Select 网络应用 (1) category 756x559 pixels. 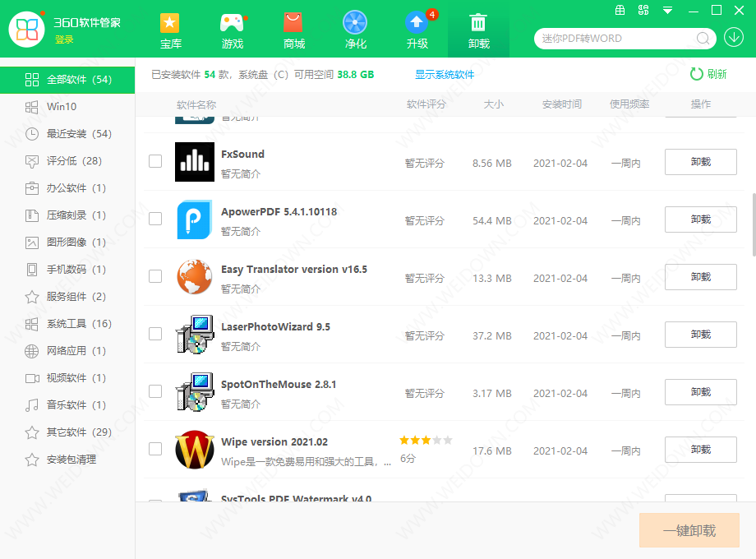coord(67,351)
